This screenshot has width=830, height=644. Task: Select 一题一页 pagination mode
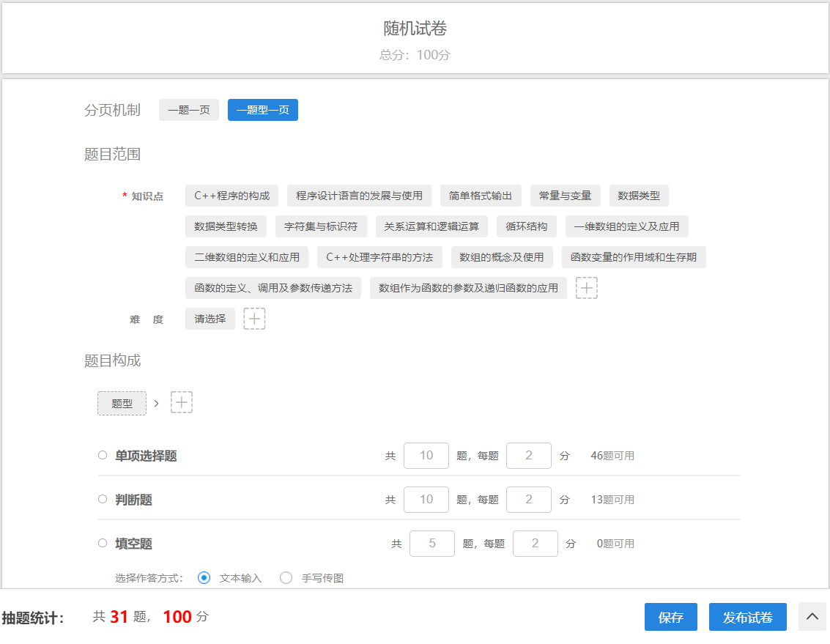click(x=189, y=110)
